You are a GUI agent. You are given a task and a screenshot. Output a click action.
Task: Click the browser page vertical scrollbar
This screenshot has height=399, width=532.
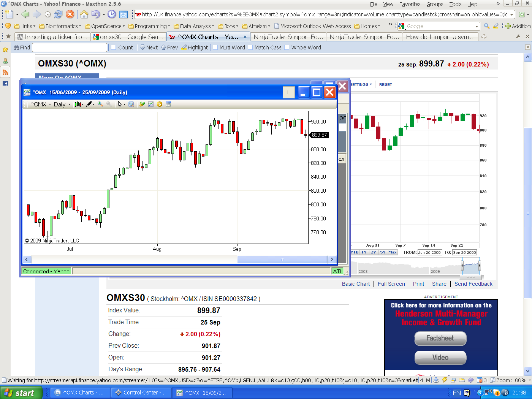tap(527, 214)
